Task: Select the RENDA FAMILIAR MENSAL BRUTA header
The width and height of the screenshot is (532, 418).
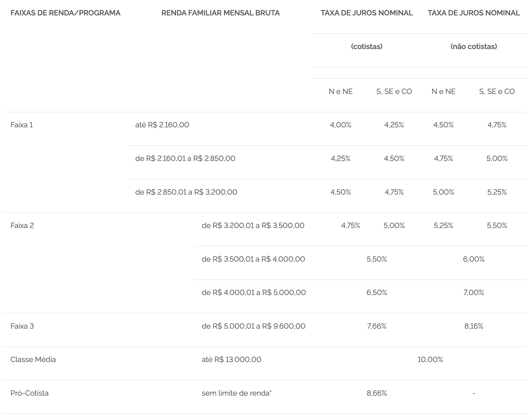Action: tap(221, 13)
